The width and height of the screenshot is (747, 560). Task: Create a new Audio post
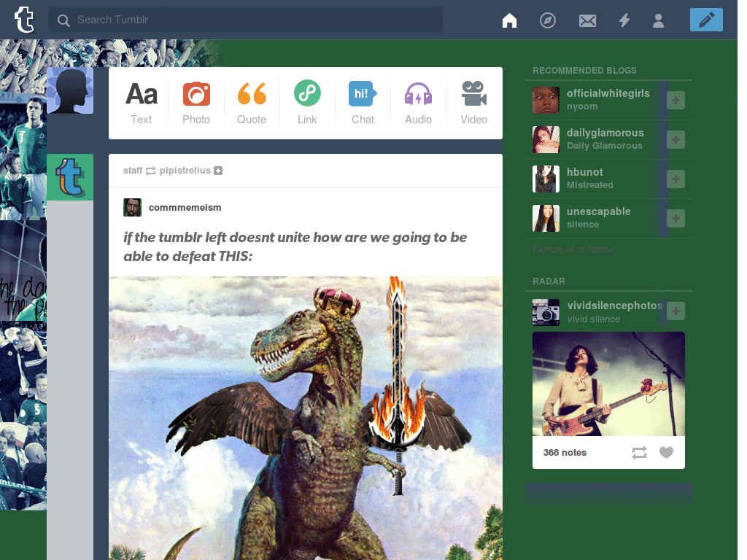(418, 104)
